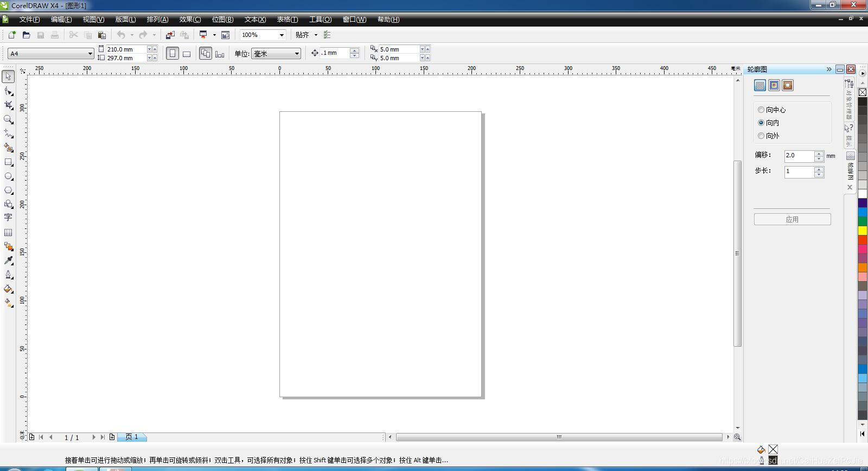Increase the 步长 steps value
This screenshot has height=471, width=868.
pyautogui.click(x=819, y=169)
